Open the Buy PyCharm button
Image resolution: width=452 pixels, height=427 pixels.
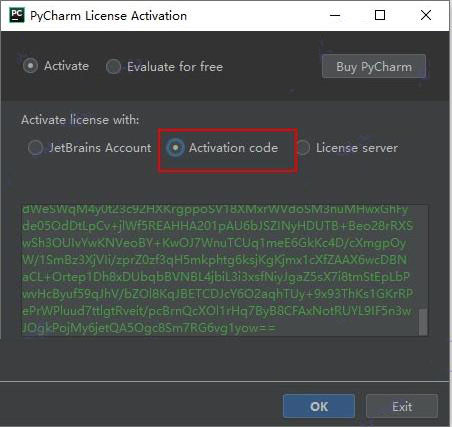(x=374, y=67)
